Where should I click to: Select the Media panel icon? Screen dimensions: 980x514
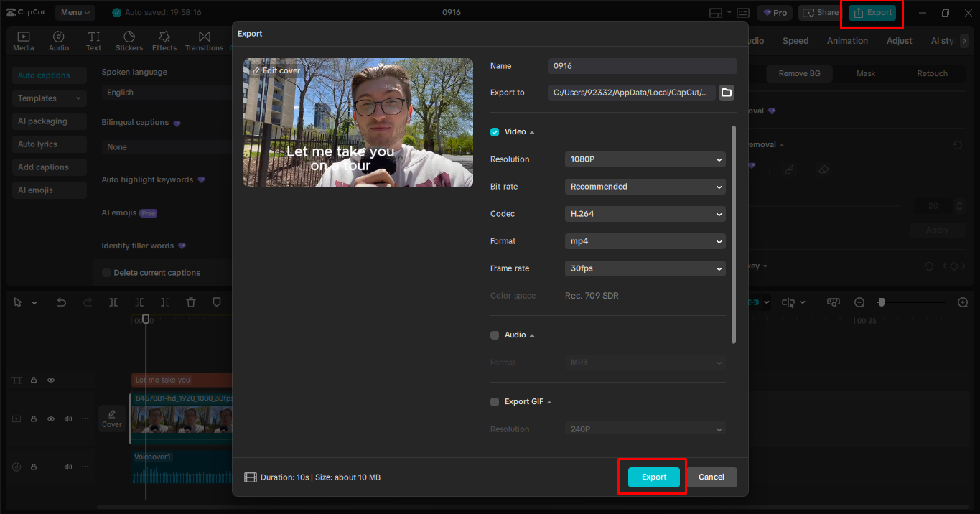coord(23,40)
